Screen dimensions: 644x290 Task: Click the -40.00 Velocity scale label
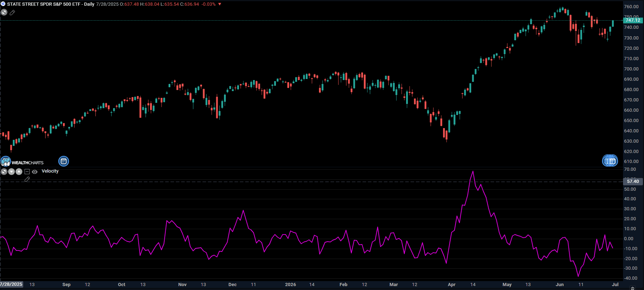[630, 278]
